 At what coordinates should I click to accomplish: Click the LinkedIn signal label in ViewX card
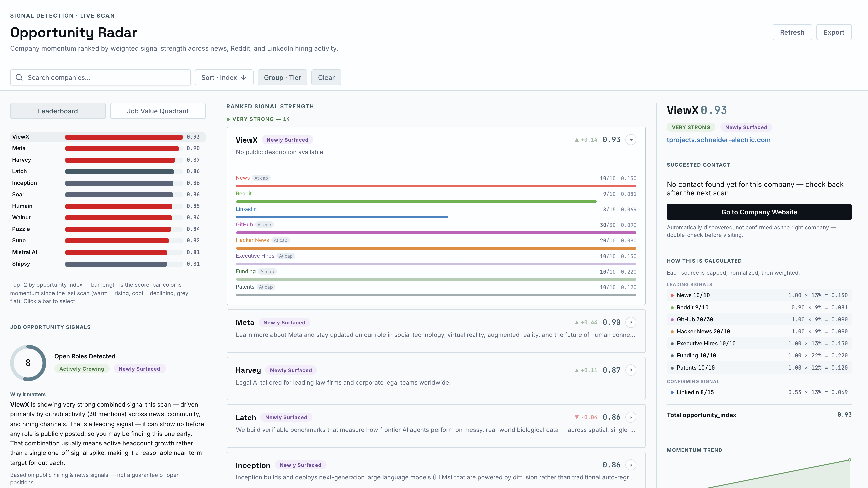[x=246, y=209]
